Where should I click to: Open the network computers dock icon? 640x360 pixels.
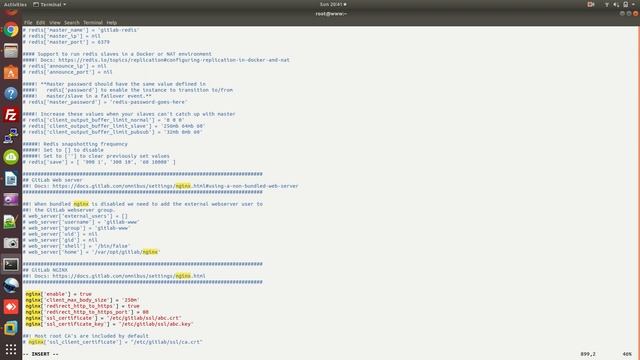coord(11,136)
